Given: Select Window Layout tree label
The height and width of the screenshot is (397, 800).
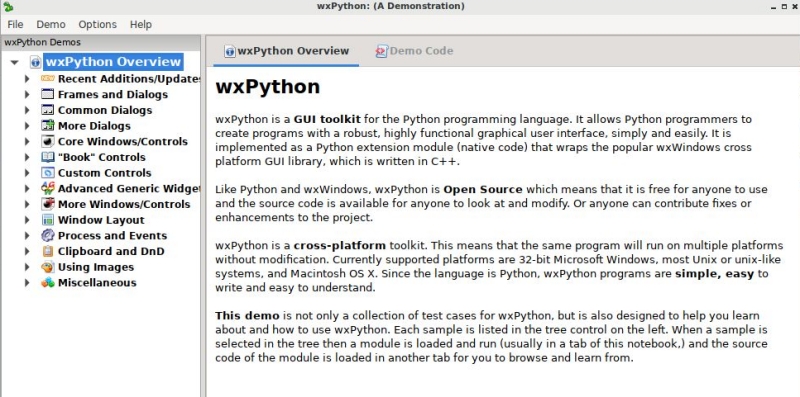Looking at the screenshot, I should (101, 220).
